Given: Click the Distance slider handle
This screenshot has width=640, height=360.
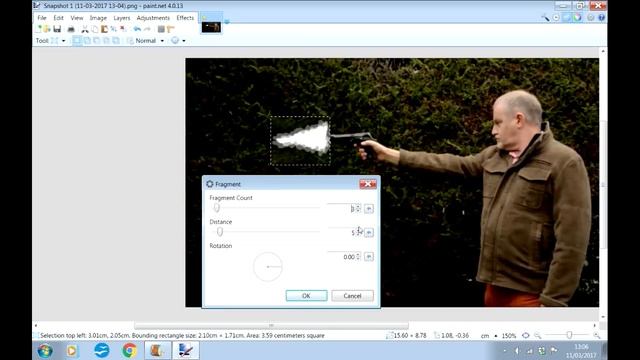Looking at the screenshot, I should (220, 232).
